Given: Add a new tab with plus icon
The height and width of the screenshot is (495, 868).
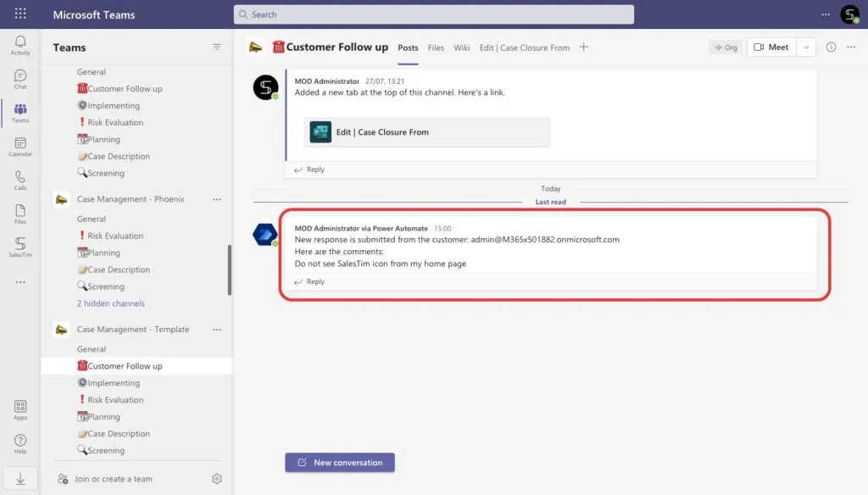Looking at the screenshot, I should click(x=583, y=47).
